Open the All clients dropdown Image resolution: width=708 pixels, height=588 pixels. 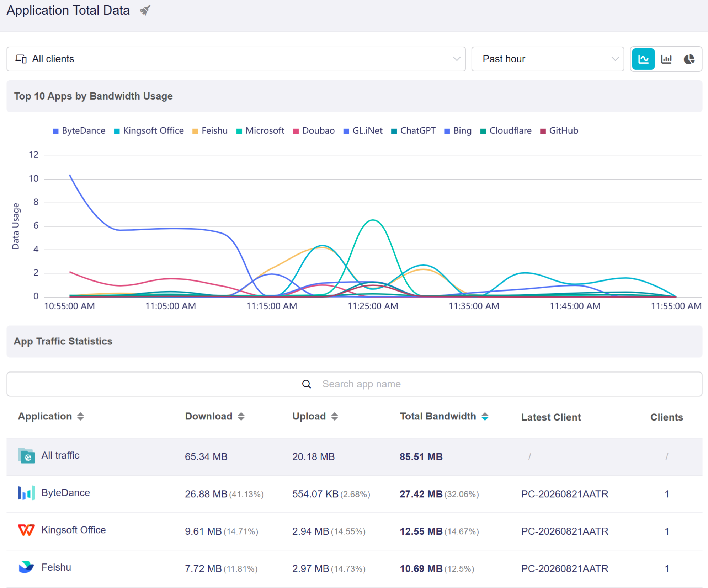236,59
